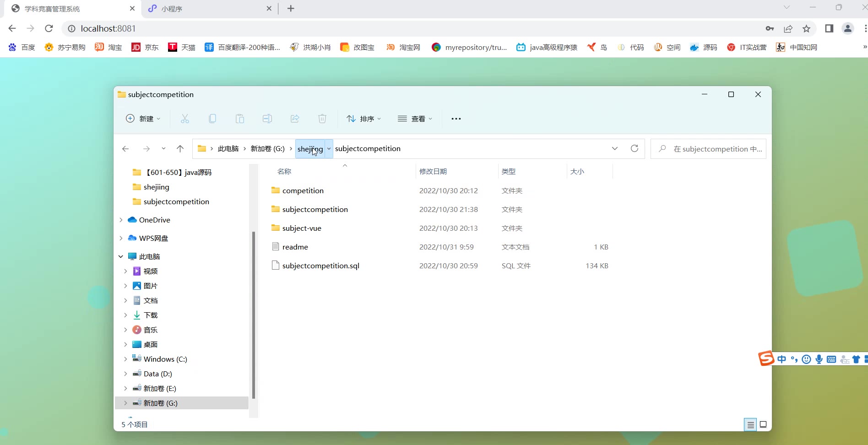Click the navigation pane vertical scrollbar
Screen dimensions: 868x445
(x=254, y=315)
